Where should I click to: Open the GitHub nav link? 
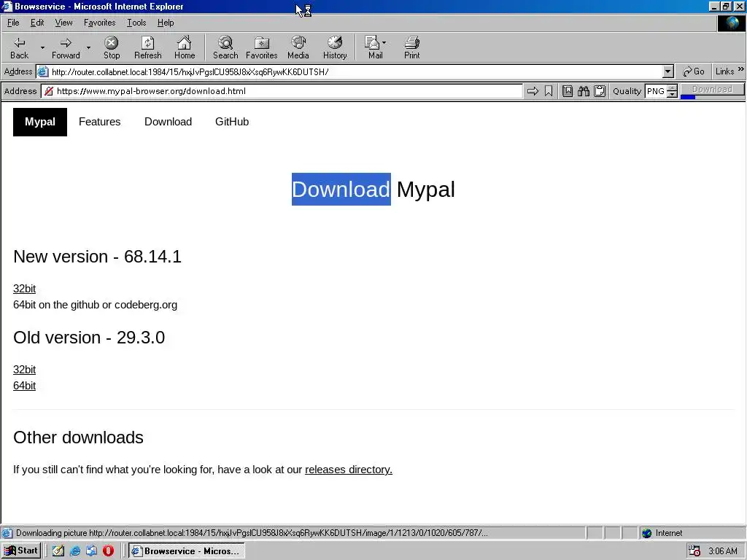232,122
